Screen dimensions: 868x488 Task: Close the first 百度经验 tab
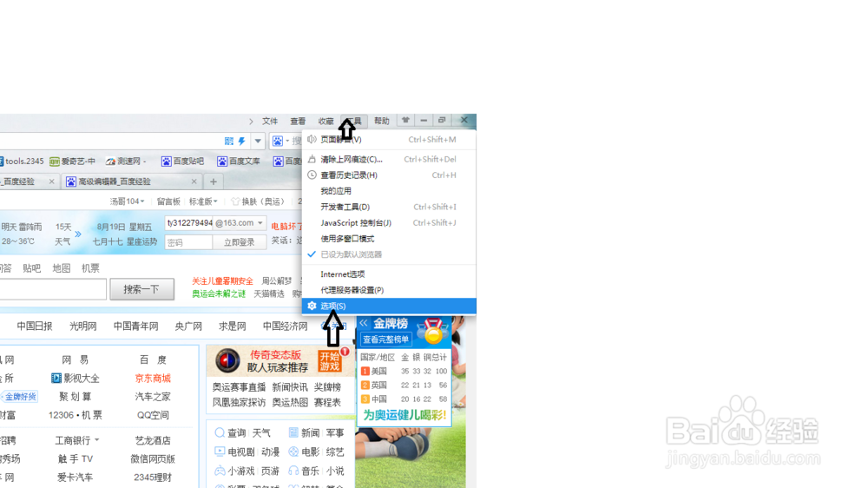[x=51, y=181]
